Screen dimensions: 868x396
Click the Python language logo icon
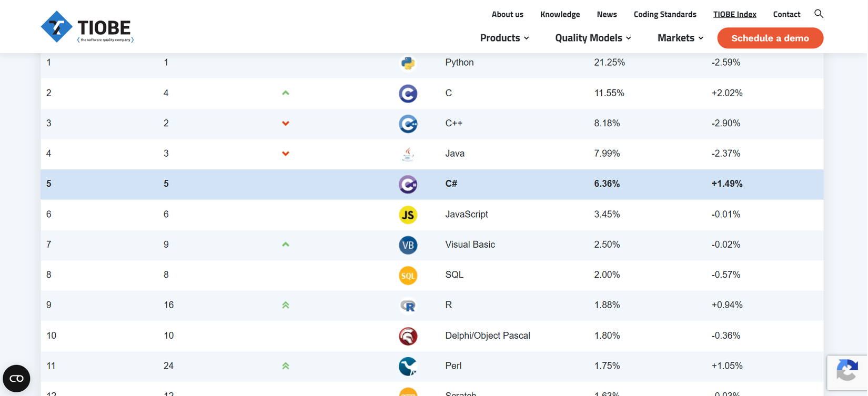coord(408,63)
